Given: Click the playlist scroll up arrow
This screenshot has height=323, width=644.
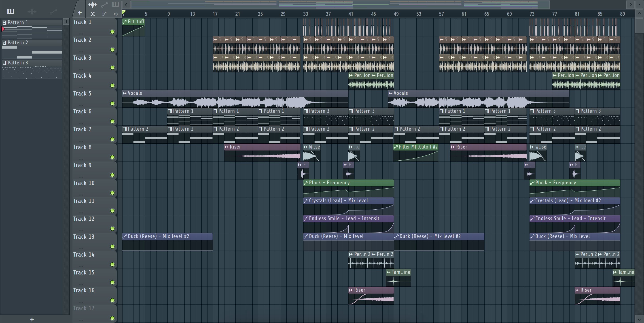Looking at the screenshot, I should pyautogui.click(x=639, y=13).
